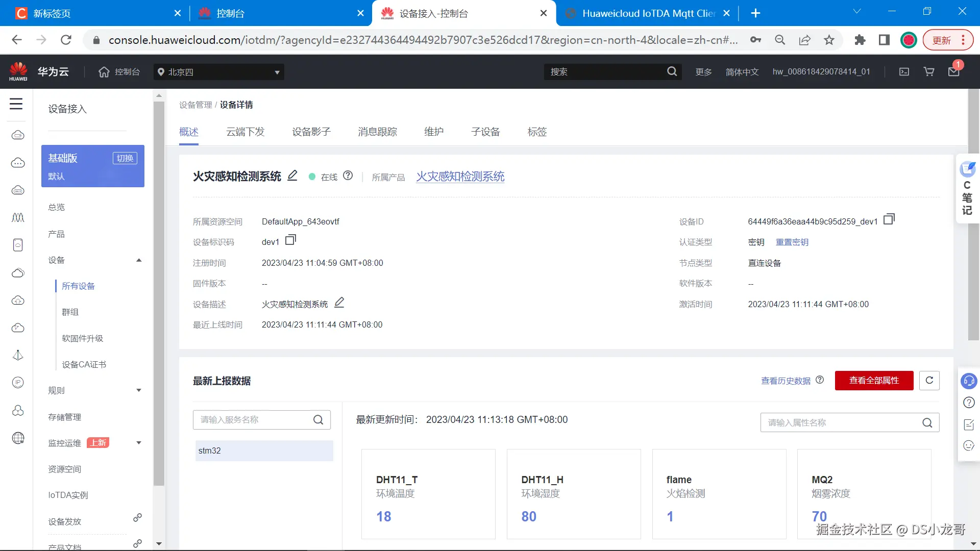Image resolution: width=980 pixels, height=551 pixels.
Task: Open the 重置密钥 link
Action: pos(792,242)
